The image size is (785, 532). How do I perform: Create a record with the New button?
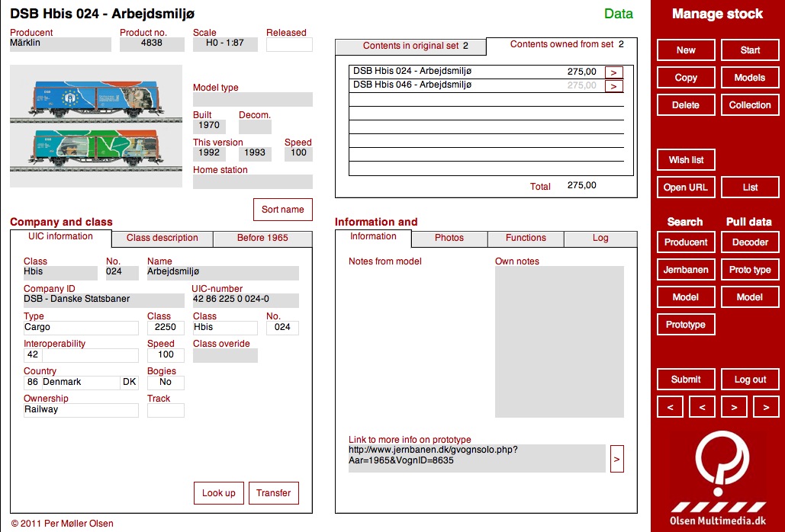point(686,50)
